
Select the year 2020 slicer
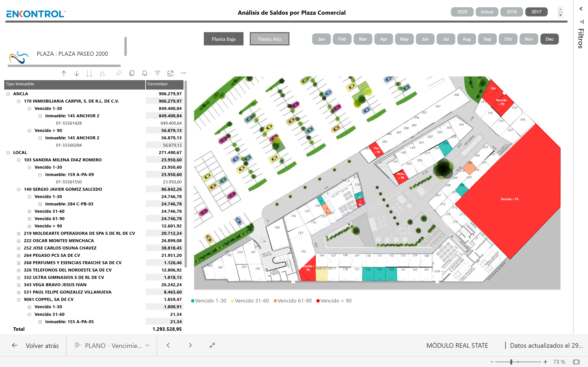pos(462,12)
